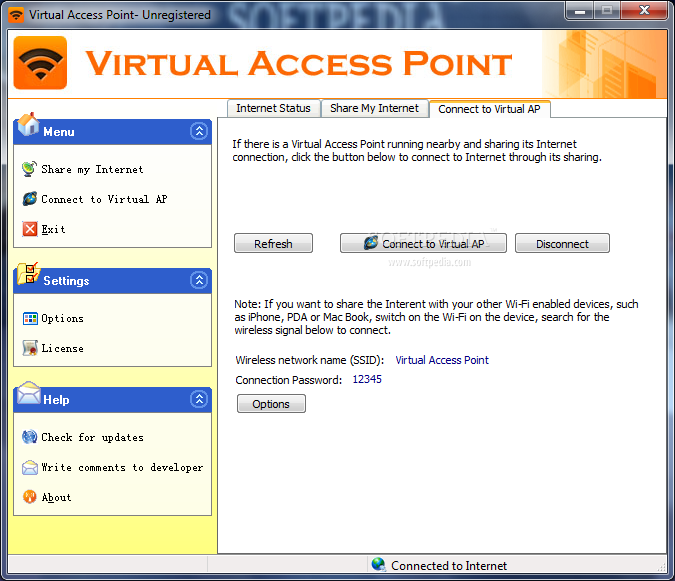Click the Refresh button
The height and width of the screenshot is (581, 675).
point(273,244)
